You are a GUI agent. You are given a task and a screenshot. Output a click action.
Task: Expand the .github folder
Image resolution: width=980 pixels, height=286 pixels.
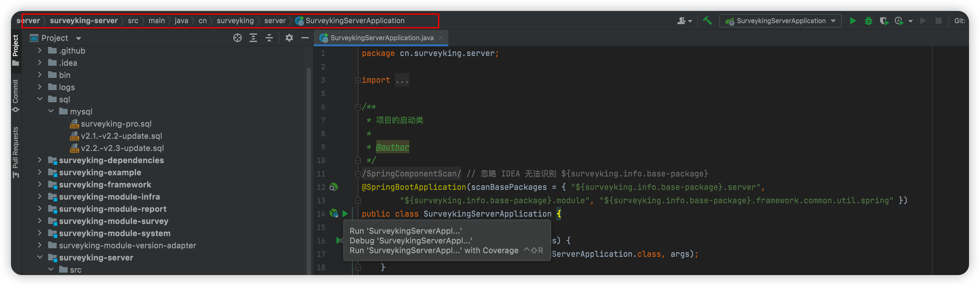(40, 51)
